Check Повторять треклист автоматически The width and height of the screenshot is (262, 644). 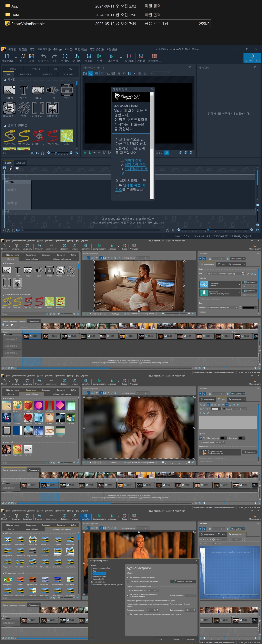[128, 581]
